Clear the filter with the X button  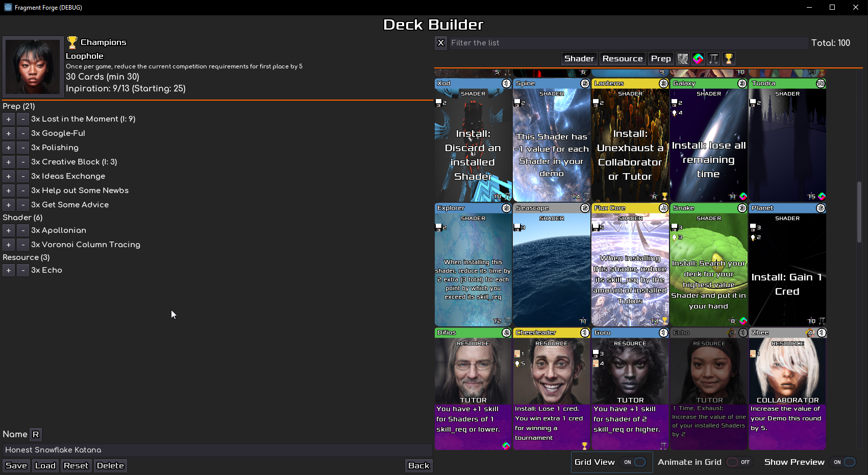(441, 43)
